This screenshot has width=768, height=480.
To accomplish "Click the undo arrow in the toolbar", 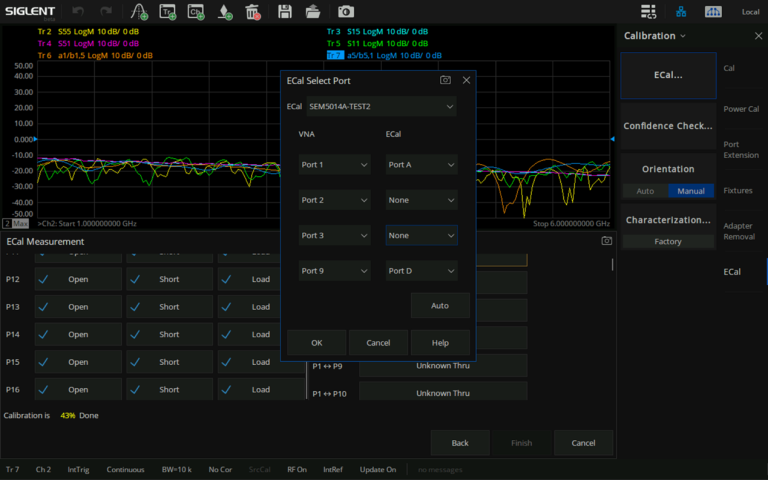I will (79, 12).
